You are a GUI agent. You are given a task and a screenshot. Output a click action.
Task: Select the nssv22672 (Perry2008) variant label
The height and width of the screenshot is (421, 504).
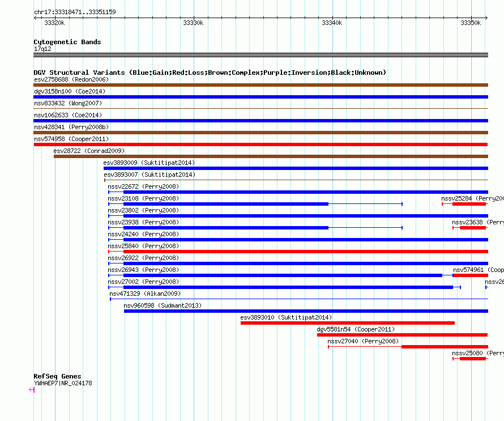143,186
